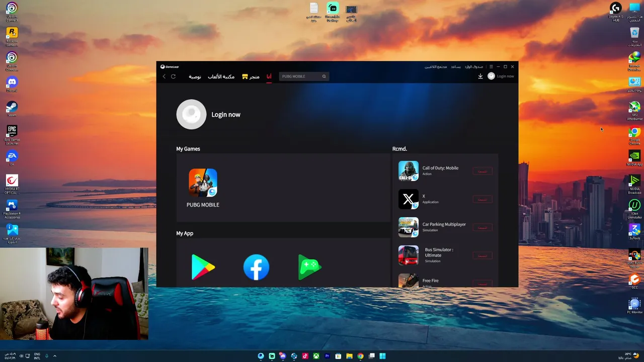
Task: Open PUBG MOBILE game icon
Action: click(x=203, y=183)
